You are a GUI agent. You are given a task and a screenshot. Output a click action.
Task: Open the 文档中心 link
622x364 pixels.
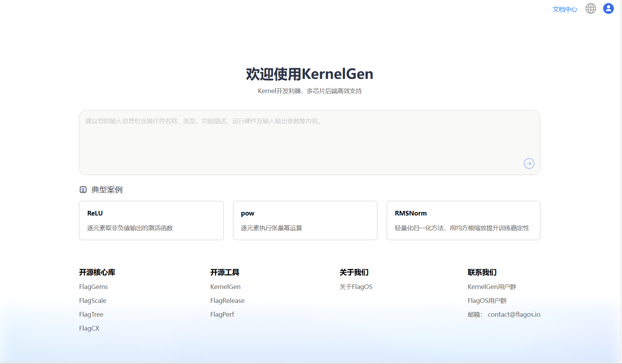tap(565, 9)
